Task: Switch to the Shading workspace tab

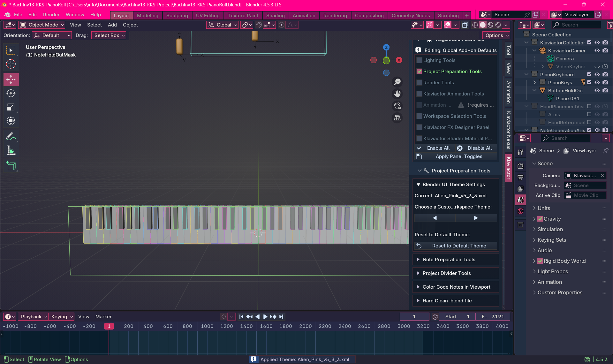Action: point(275,15)
